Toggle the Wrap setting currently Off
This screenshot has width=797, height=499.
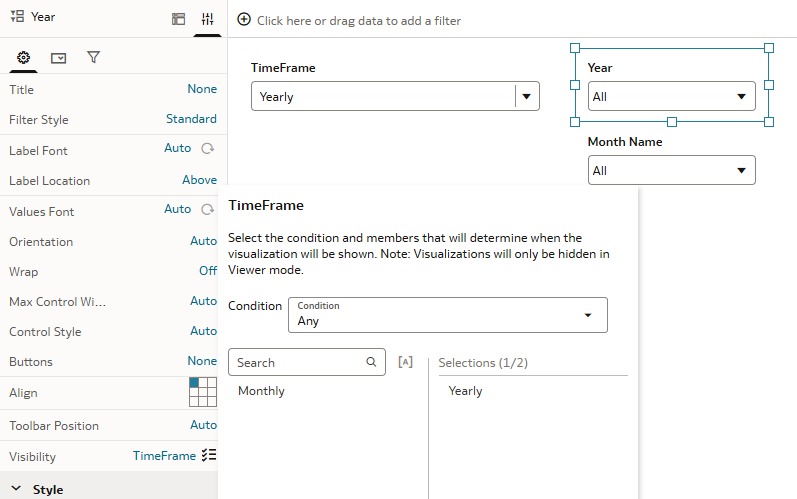[207, 271]
